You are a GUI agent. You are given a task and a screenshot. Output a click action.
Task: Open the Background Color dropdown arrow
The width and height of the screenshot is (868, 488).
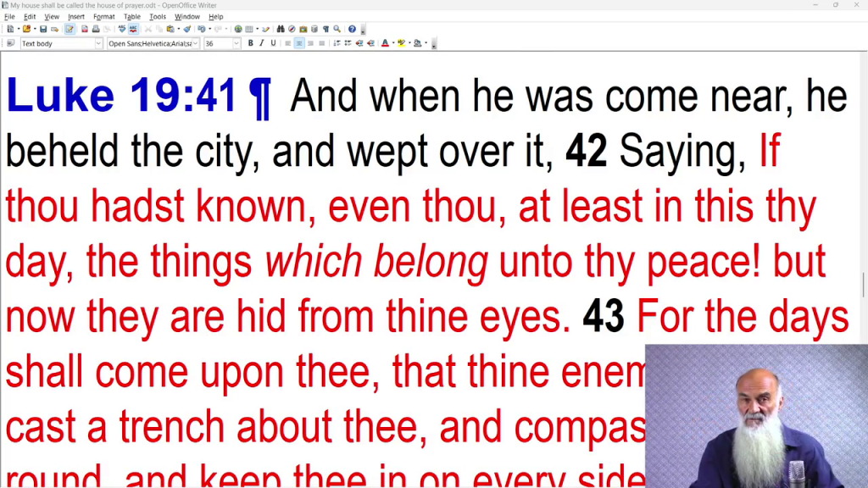point(426,43)
